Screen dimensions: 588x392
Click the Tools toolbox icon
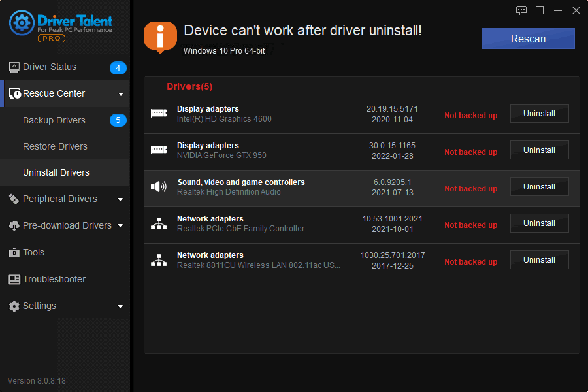pos(14,253)
